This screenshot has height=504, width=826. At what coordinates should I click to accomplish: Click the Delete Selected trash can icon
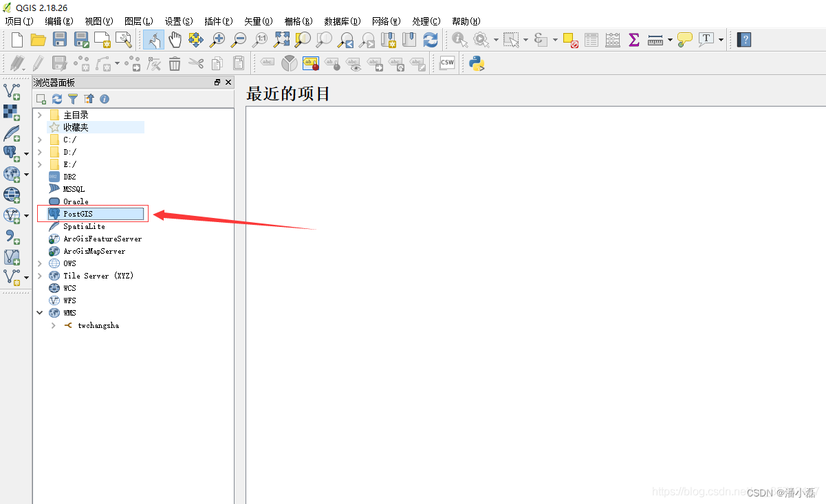click(175, 63)
